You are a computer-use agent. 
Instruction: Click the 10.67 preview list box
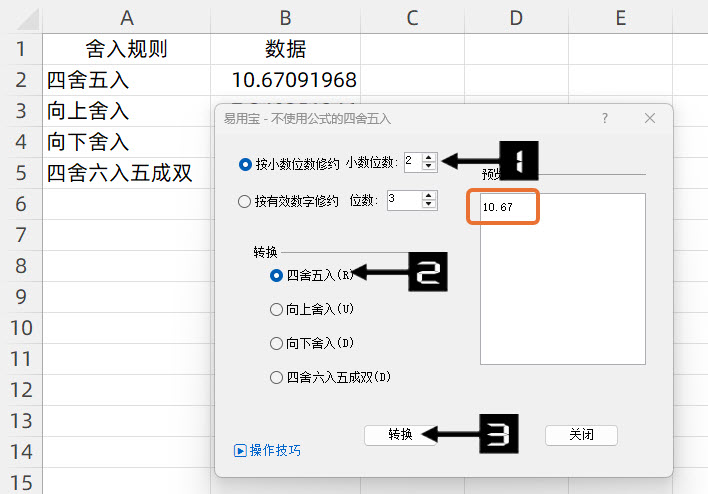click(x=562, y=300)
